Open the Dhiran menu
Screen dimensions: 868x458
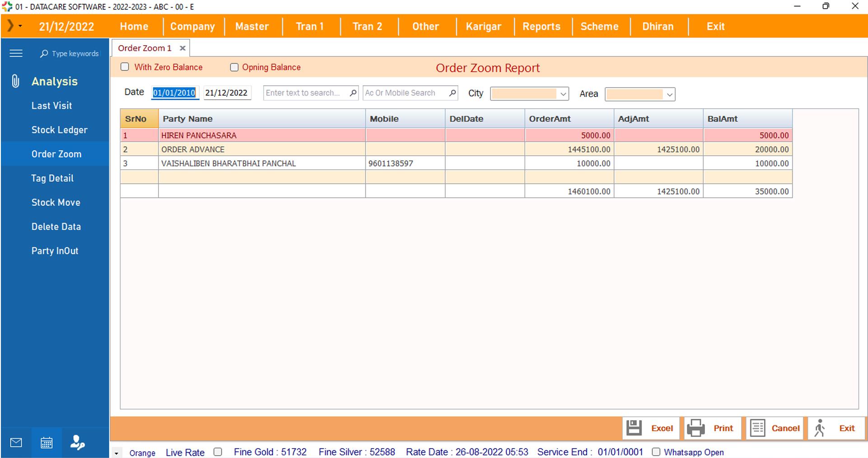tap(658, 26)
